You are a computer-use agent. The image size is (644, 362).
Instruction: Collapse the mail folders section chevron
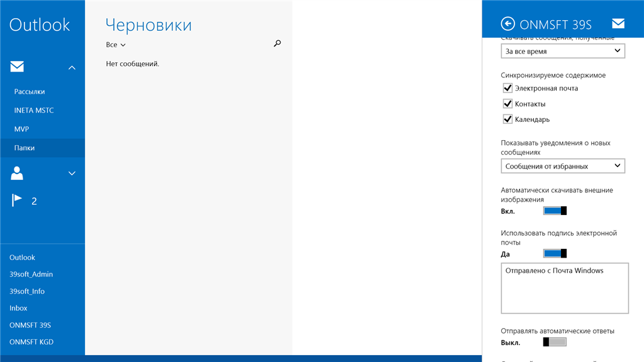[x=72, y=68]
